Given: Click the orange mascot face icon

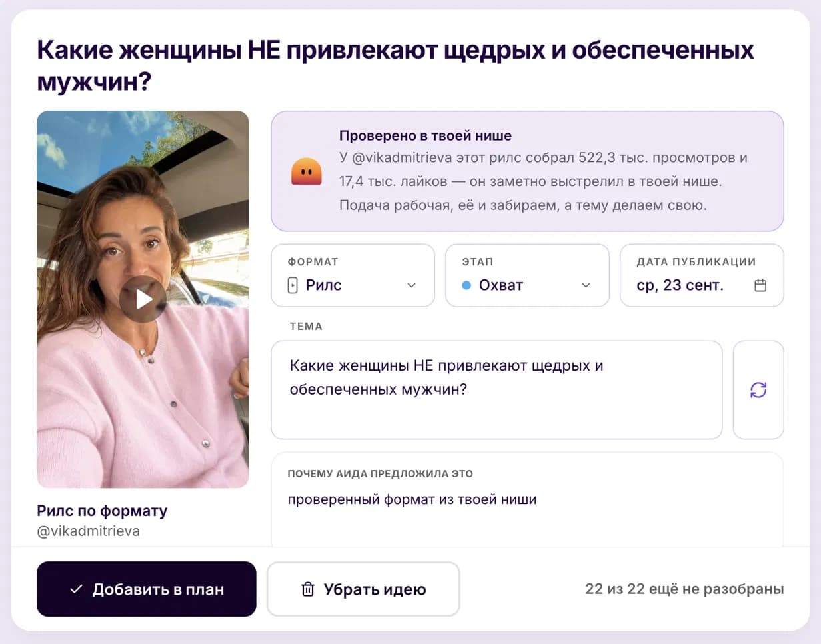Looking at the screenshot, I should (307, 171).
